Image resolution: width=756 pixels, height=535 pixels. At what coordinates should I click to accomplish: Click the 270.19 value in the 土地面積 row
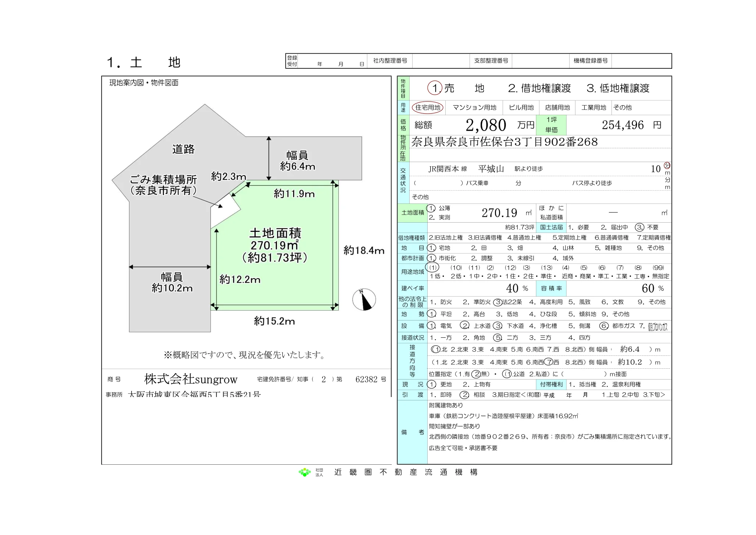point(499,213)
